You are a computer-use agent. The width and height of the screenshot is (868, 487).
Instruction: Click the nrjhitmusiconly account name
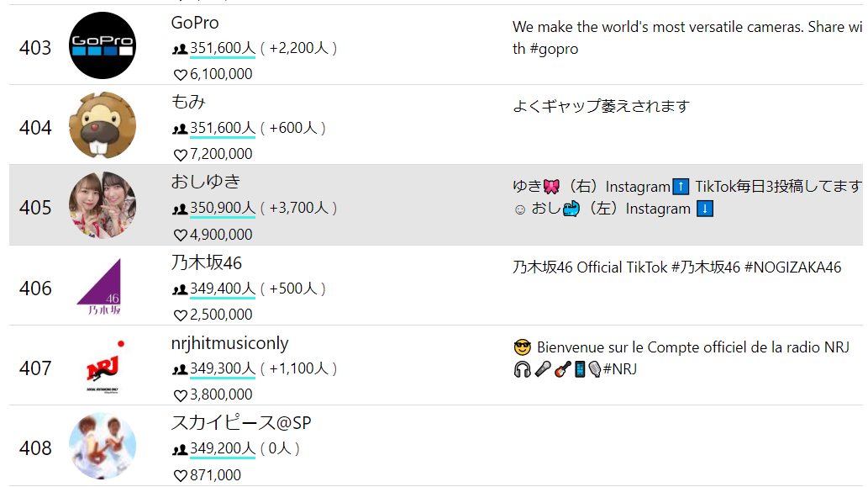click(x=229, y=343)
